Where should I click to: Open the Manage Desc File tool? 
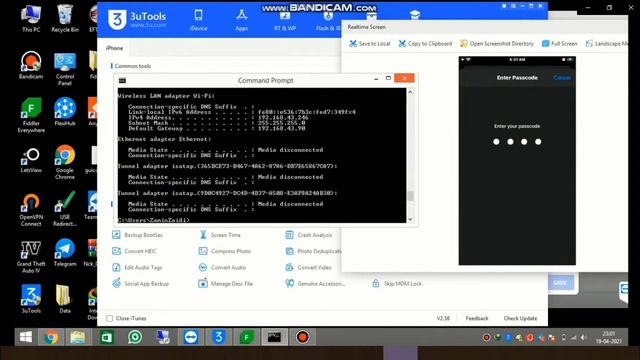point(225,284)
